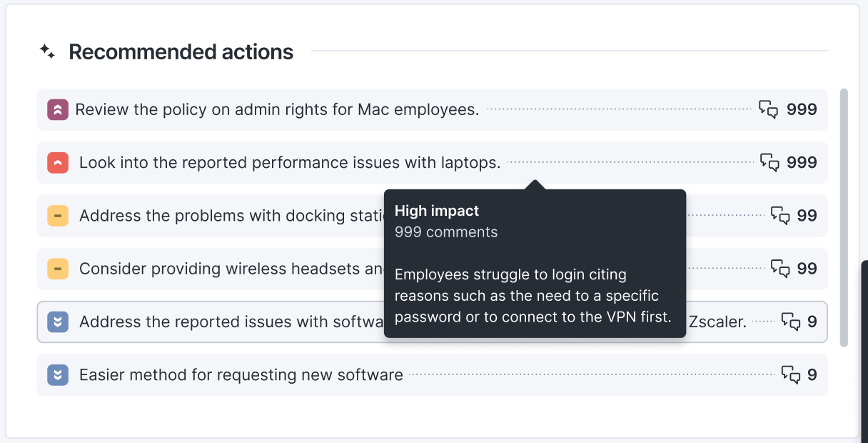Open comments icon on the admin rights row
The height and width of the screenshot is (443, 868).
[768, 109]
